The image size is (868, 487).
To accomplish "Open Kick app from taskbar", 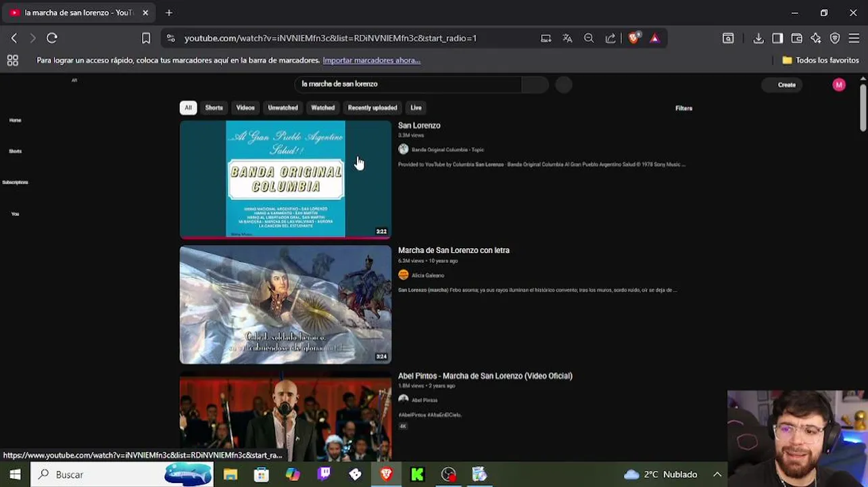I will pos(417,474).
